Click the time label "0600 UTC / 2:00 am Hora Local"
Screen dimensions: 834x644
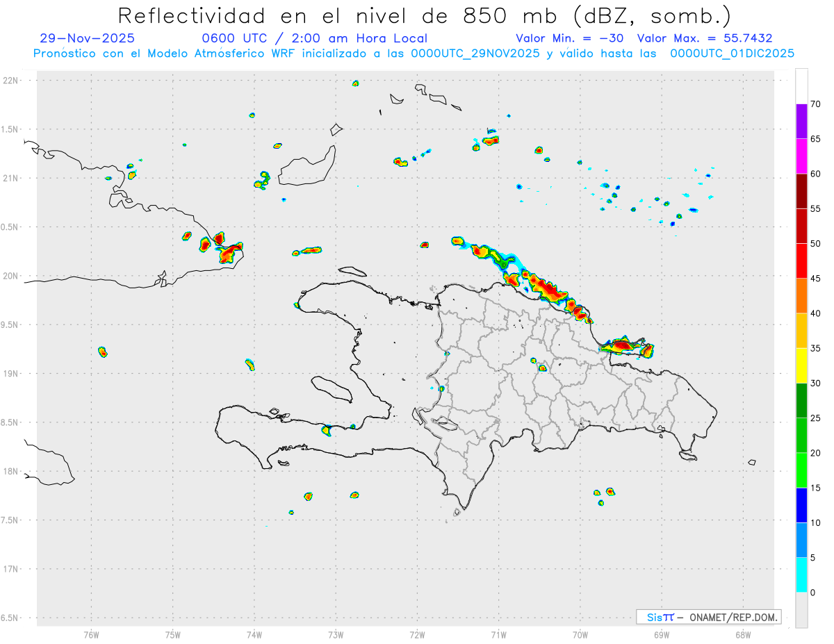315,39
